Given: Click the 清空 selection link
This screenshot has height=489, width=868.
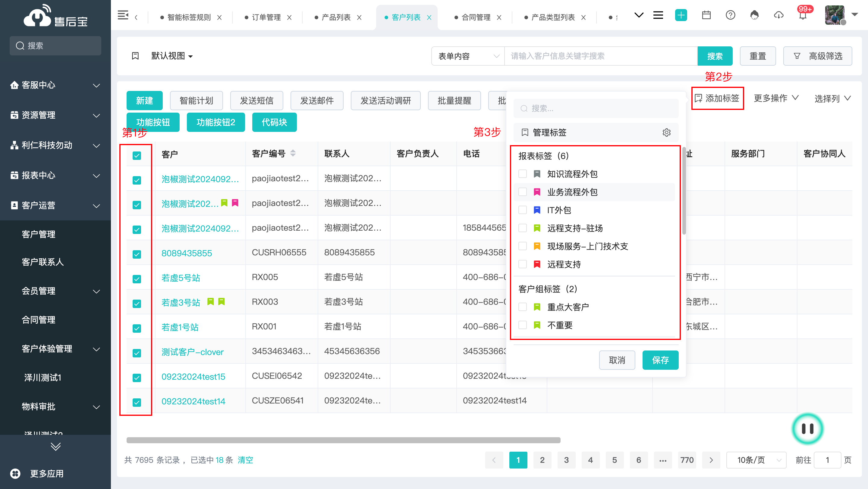Looking at the screenshot, I should tap(245, 460).
